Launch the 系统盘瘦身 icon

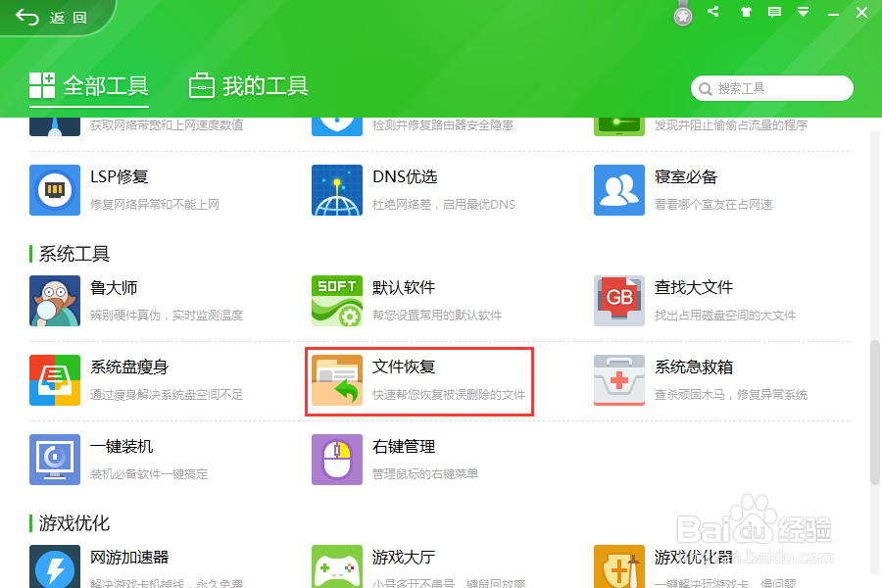pyautogui.click(x=55, y=380)
